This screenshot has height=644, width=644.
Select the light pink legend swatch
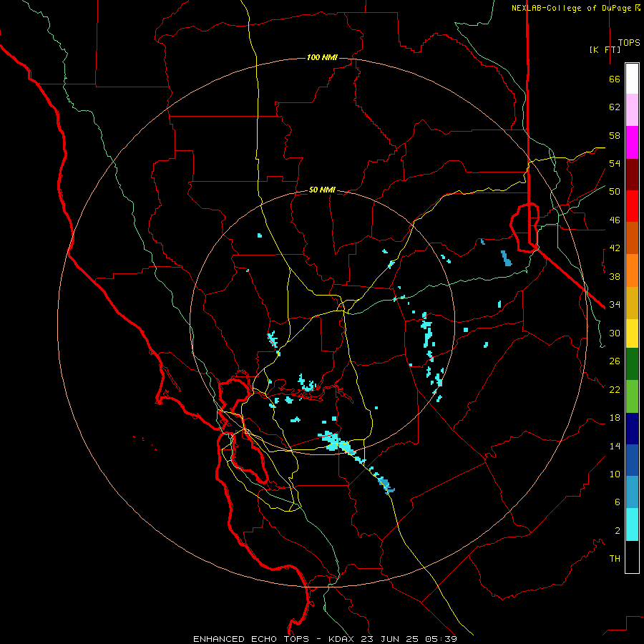632,109
